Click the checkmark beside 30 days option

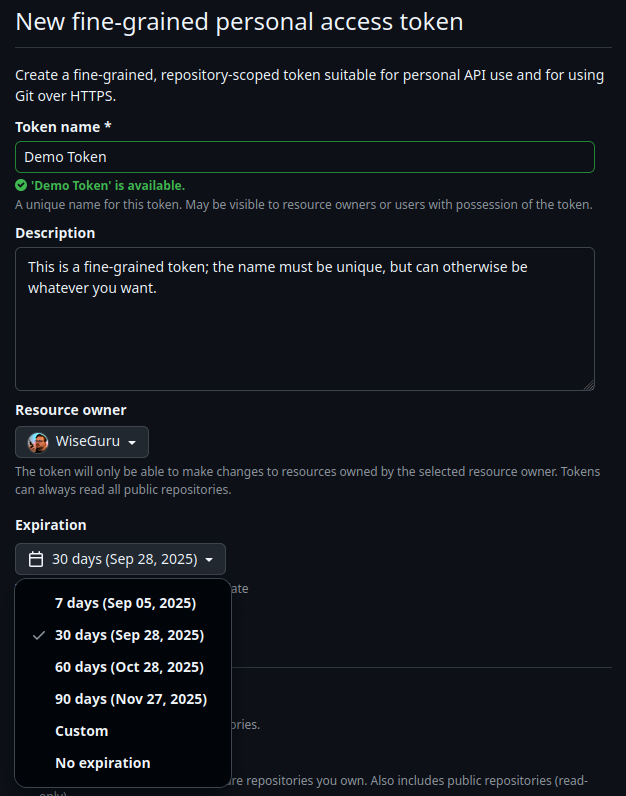click(x=38, y=635)
